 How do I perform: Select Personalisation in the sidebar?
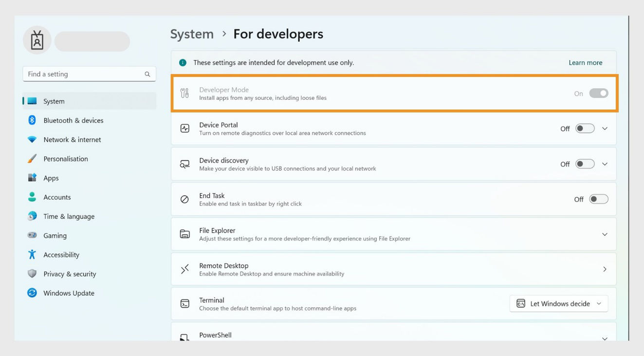click(x=90, y=159)
